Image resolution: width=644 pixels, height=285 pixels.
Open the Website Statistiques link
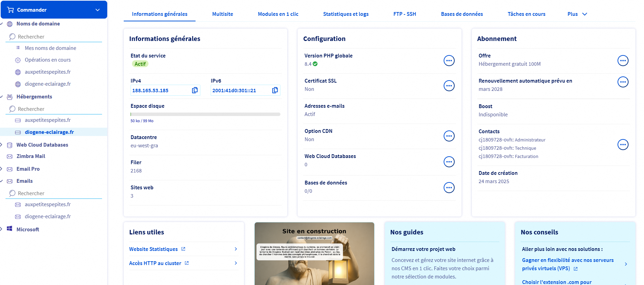[x=154, y=249]
